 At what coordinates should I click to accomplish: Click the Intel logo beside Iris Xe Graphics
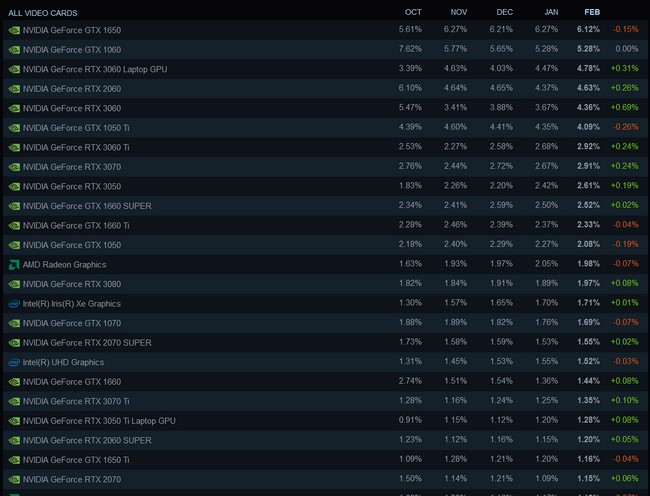pyautogui.click(x=14, y=304)
